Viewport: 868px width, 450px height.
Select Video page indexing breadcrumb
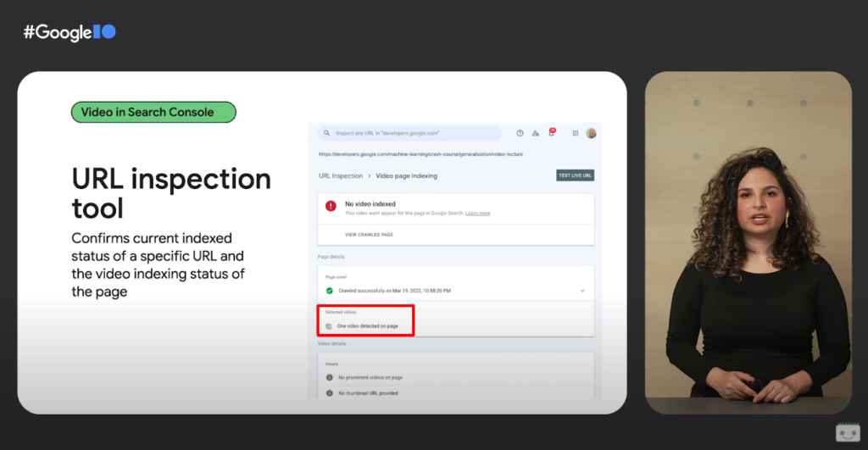coord(406,176)
